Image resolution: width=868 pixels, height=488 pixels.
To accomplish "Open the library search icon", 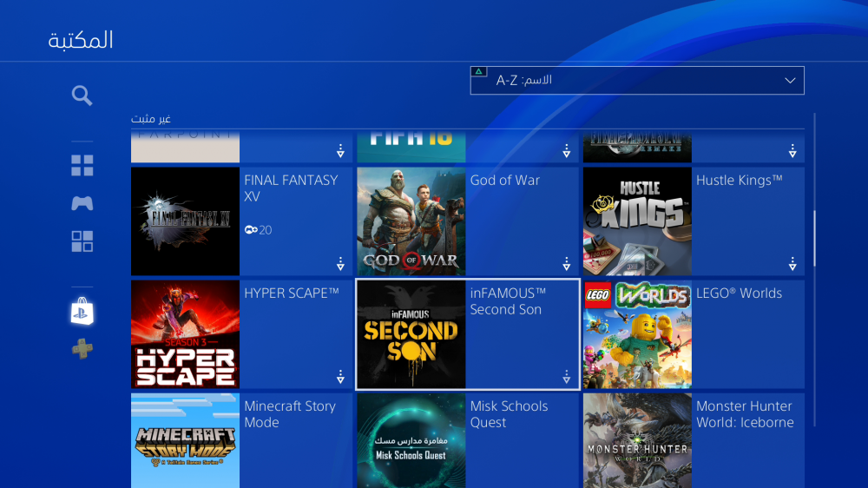I will (x=82, y=96).
